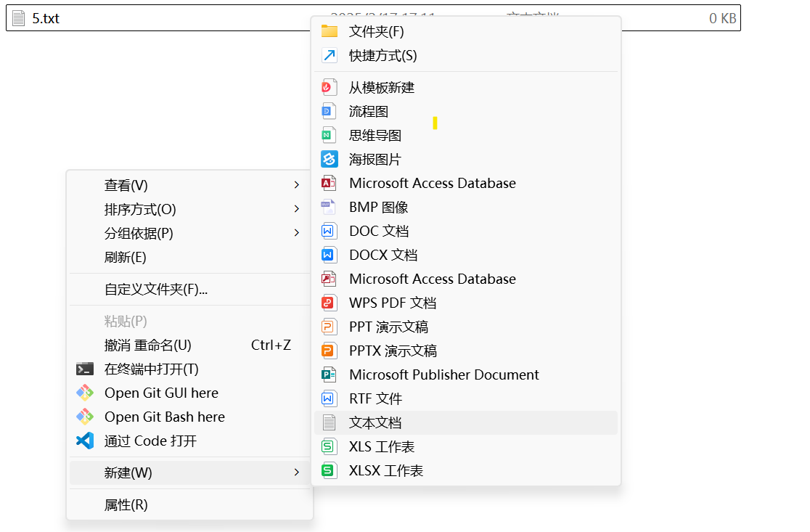Click the WPS PDF document icon
The width and height of the screenshot is (810, 532).
point(330,303)
